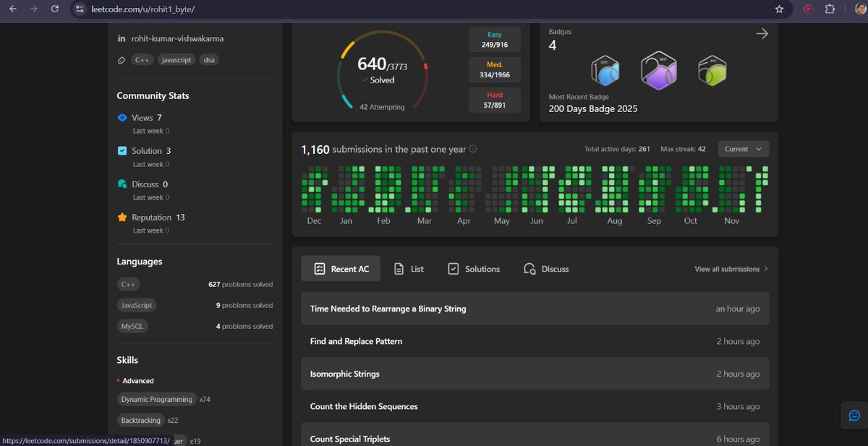The height and width of the screenshot is (446, 868).
Task: Open Count the Hidden Sequences submission
Action: pos(535,406)
